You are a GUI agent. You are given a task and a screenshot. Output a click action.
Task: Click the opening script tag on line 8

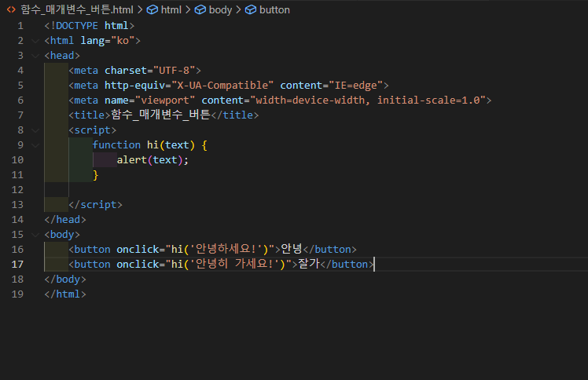click(x=93, y=130)
